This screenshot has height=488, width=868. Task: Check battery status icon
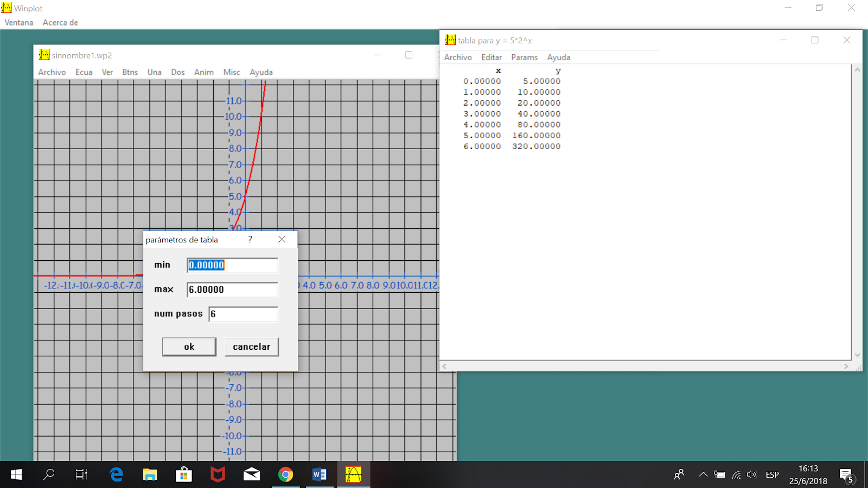(719, 474)
